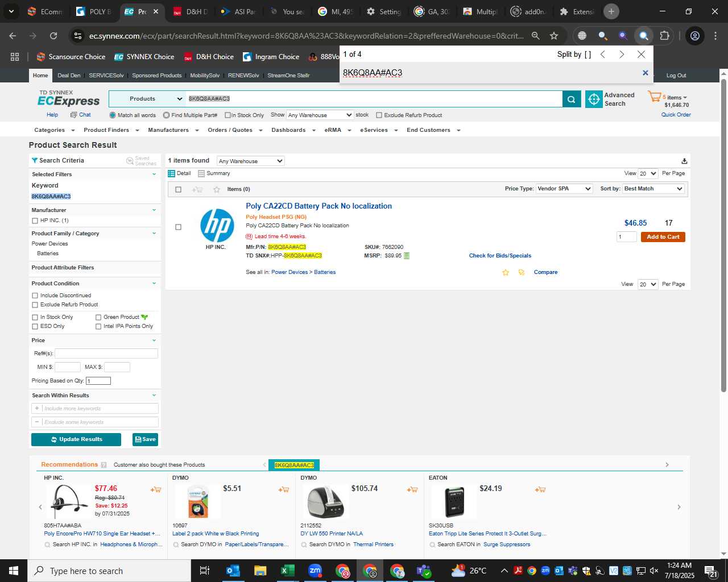Screen dimensions: 728x582
Task: Check Green Product filter
Action: coord(98,317)
